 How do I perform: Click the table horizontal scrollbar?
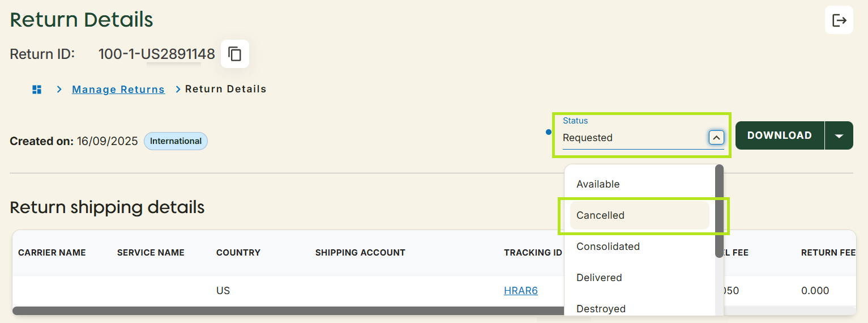pos(283,311)
